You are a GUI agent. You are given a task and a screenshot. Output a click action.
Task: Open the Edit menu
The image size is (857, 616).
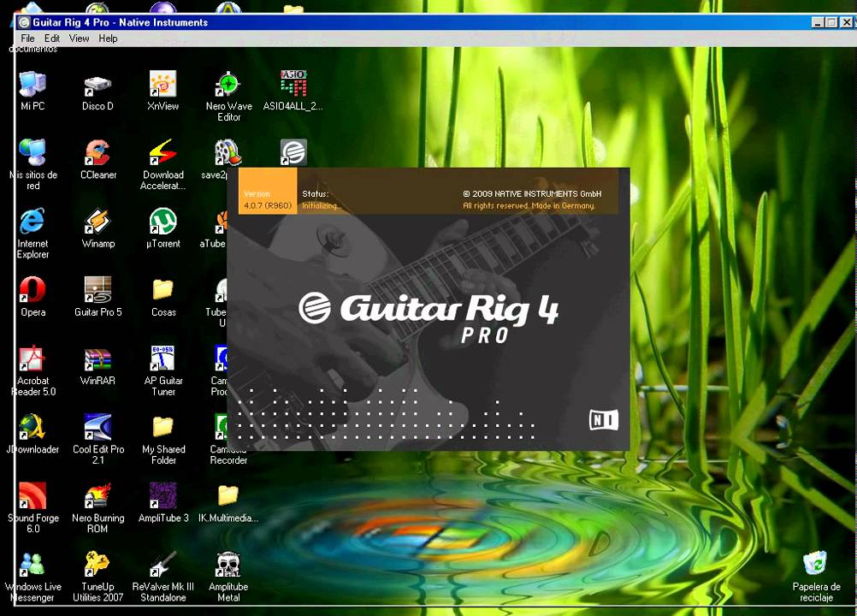point(52,38)
